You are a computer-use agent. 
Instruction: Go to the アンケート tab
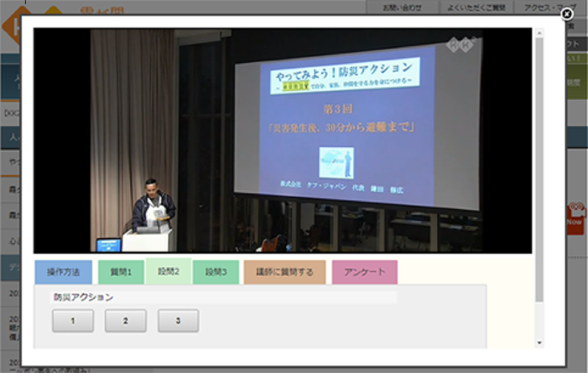[x=364, y=272]
